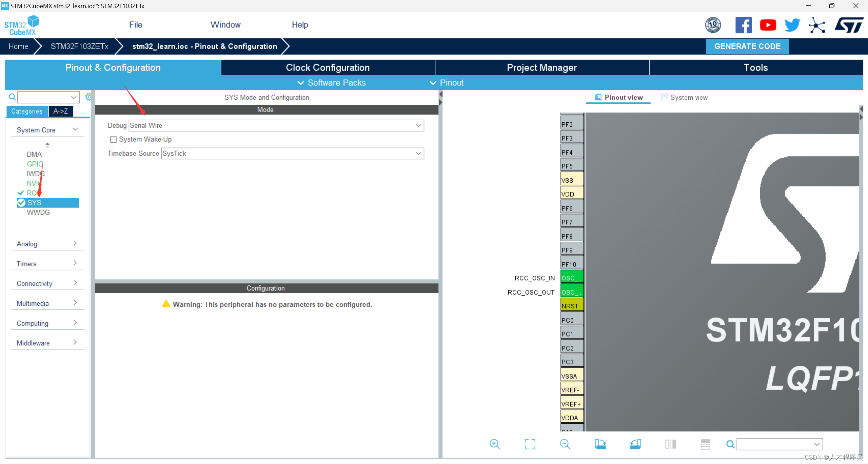Expand the Analog category

pos(47,244)
